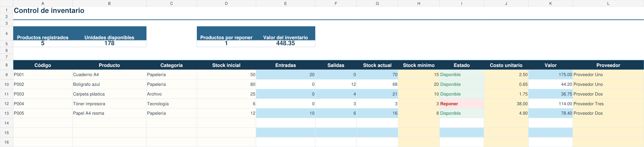Select the red 'Reponer' status cell
644x147 pixels.
[x=462, y=104]
